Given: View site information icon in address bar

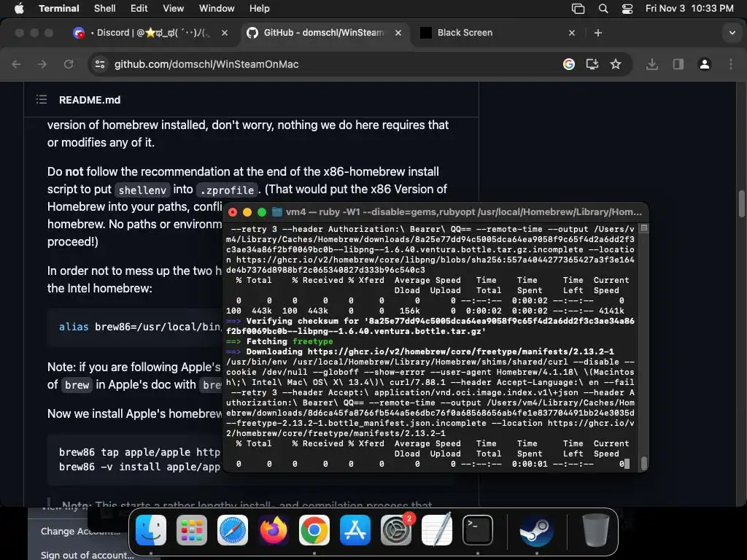Looking at the screenshot, I should click(x=99, y=64).
